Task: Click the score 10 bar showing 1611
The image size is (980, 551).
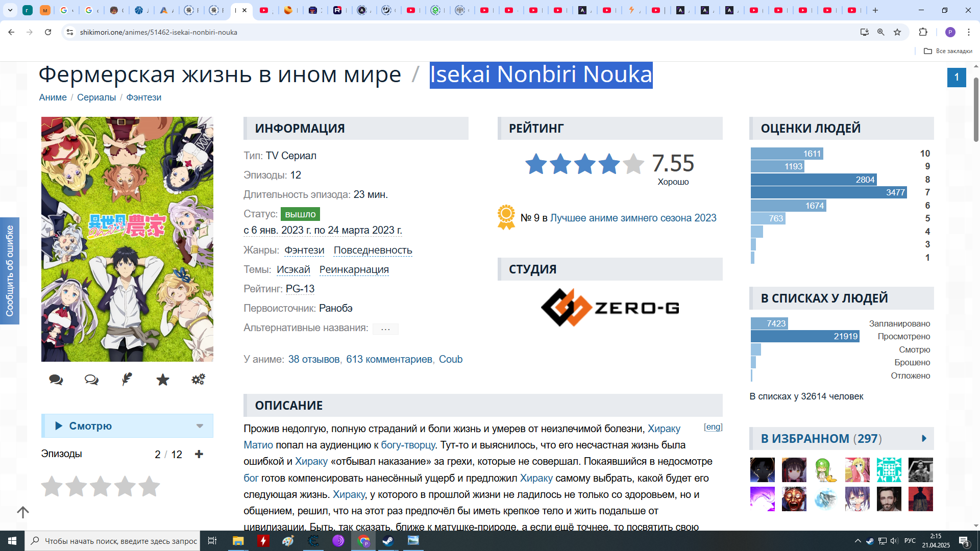Action: point(787,154)
